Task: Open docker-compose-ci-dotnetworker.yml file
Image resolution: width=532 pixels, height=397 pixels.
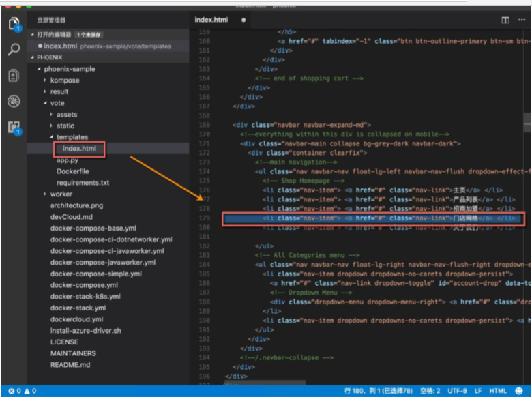Action: tap(111, 239)
